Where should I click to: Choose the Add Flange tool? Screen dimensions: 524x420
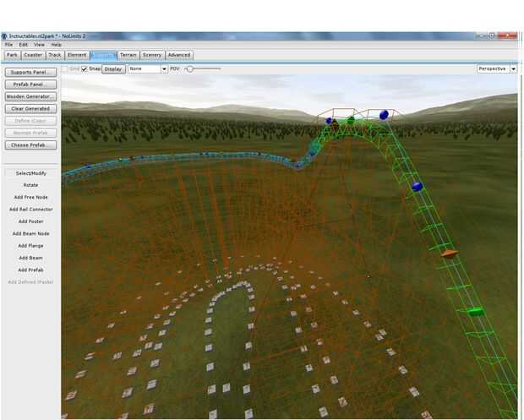[x=30, y=246]
